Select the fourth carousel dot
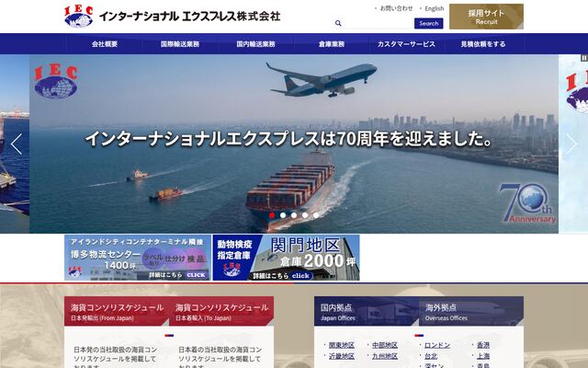This screenshot has width=588, height=368. click(305, 215)
